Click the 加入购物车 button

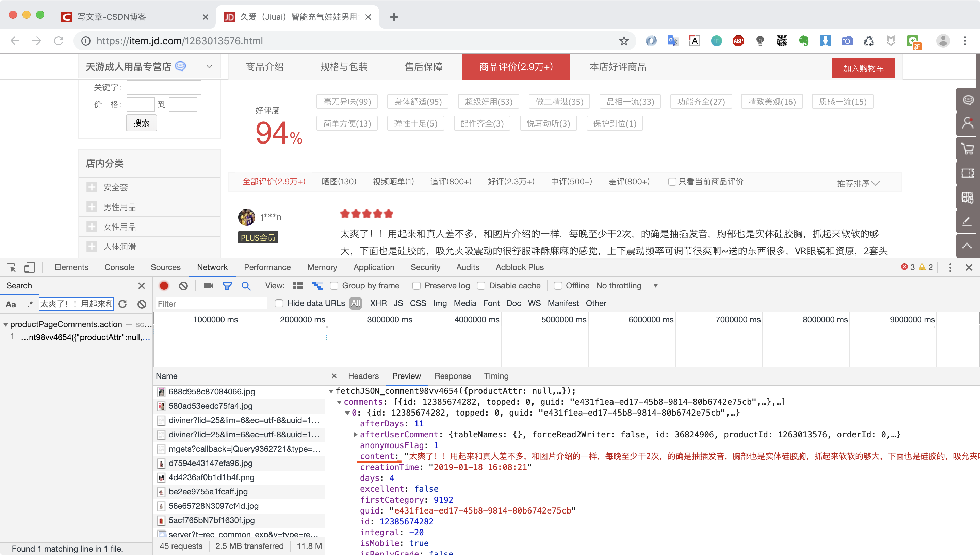863,68
